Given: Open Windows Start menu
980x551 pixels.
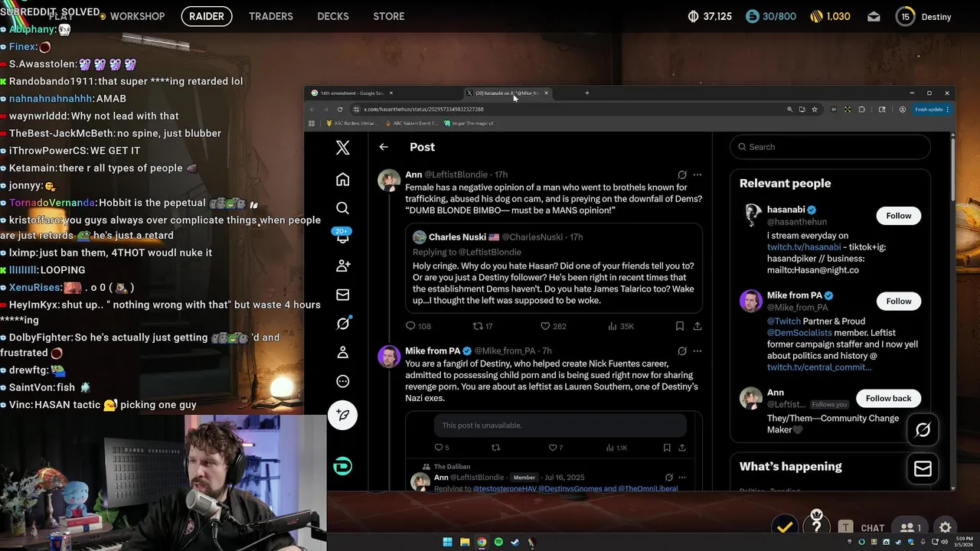Looking at the screenshot, I should (x=448, y=542).
